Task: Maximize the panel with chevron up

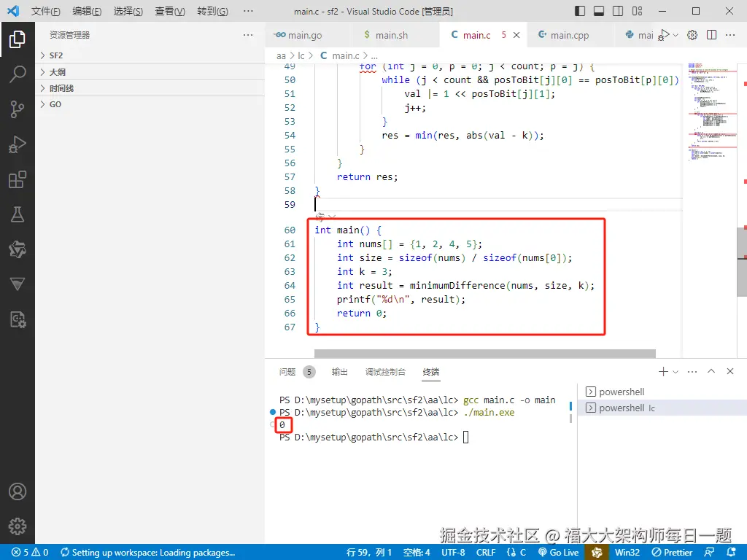Action: click(711, 371)
